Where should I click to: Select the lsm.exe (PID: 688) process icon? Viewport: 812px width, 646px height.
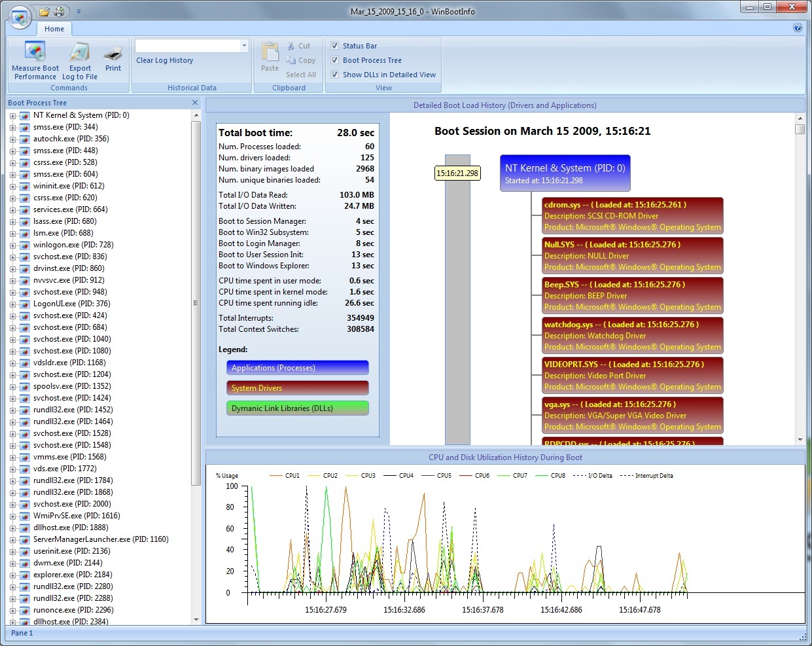pos(25,234)
